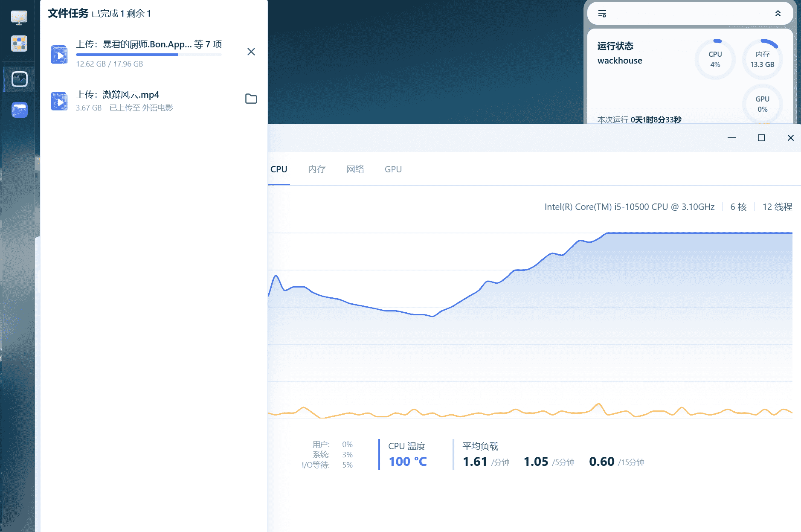The width and height of the screenshot is (801, 532).
Task: Switch to the GPU tab
Action: 393,169
